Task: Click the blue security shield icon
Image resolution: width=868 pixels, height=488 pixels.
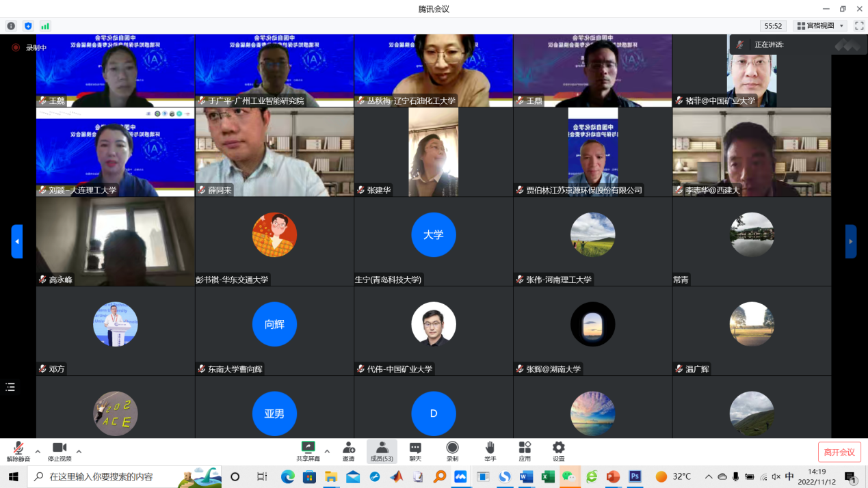Action: click(x=28, y=26)
